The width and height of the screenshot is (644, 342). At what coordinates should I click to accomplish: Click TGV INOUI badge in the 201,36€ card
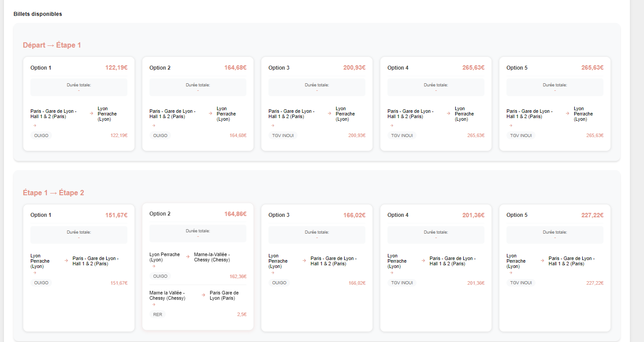402,283
